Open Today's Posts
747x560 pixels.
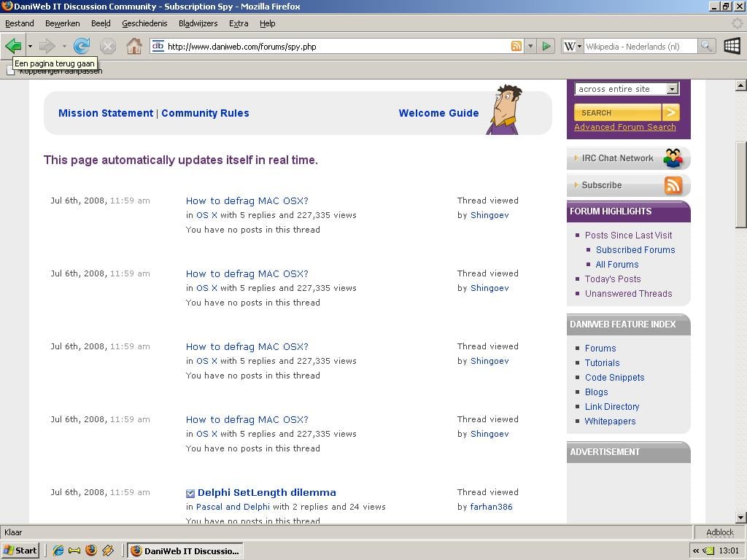tap(613, 279)
